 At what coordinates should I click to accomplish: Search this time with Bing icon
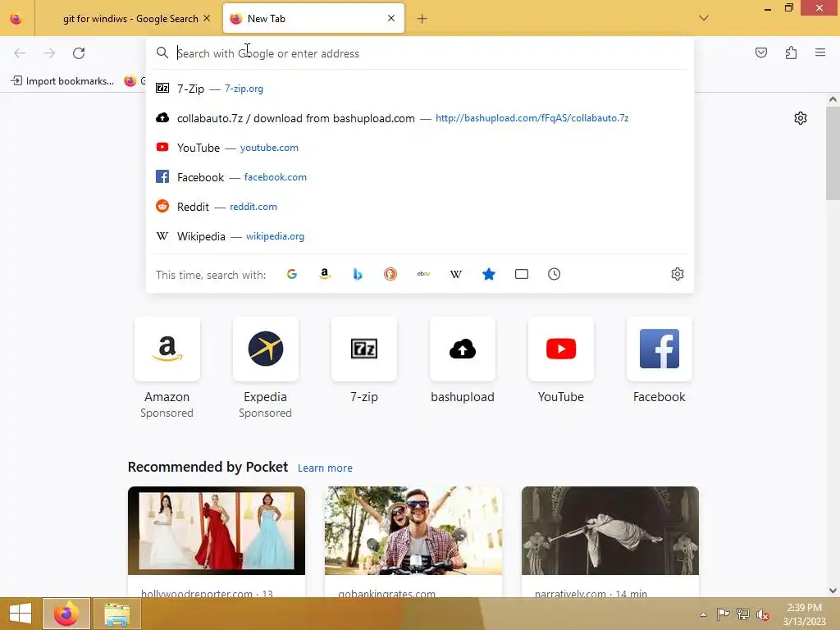(x=358, y=274)
